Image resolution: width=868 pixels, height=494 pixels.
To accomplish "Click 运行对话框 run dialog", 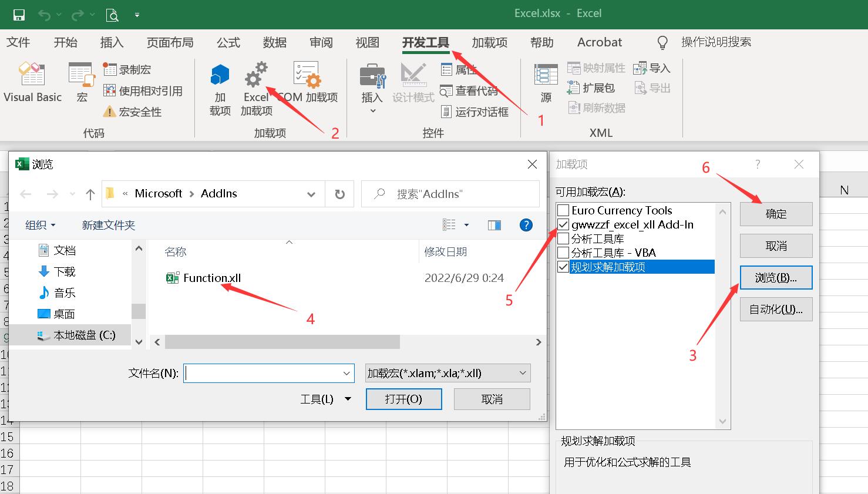I will pos(475,112).
